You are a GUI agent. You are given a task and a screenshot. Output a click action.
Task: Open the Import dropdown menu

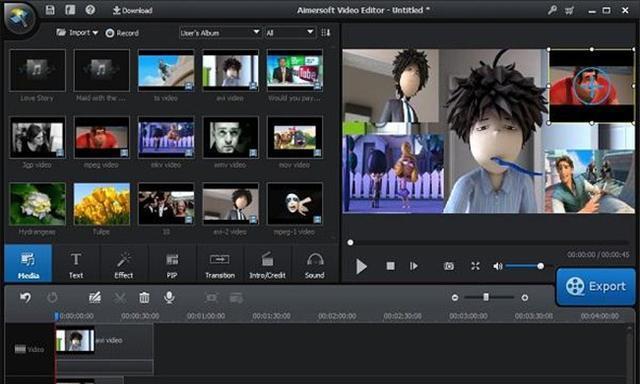(x=77, y=33)
